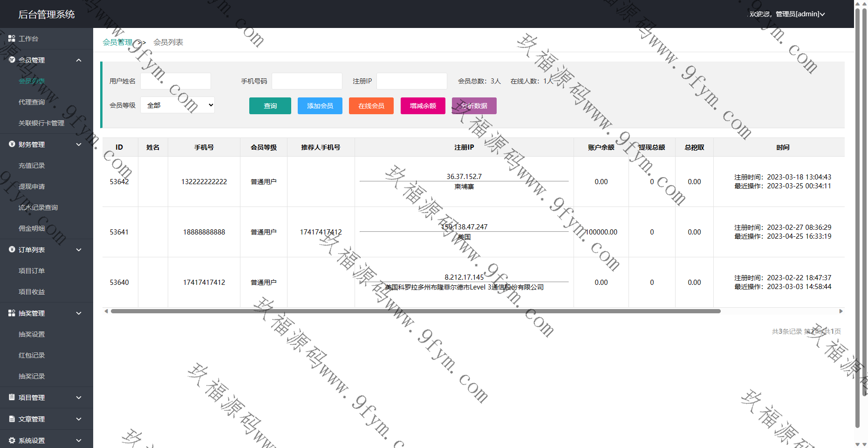Image resolution: width=868 pixels, height=448 pixels.
Task: Select 提现申请 in the sidebar
Action: 32,186
